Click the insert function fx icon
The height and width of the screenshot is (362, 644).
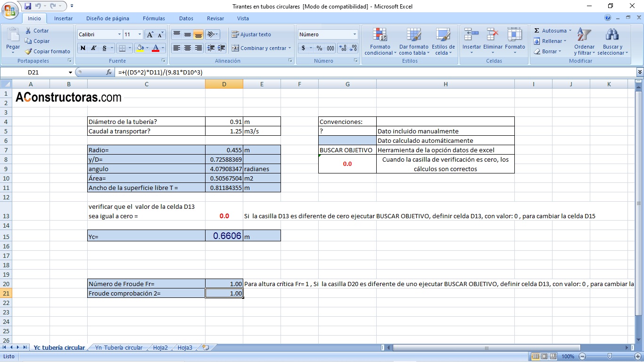(x=109, y=73)
